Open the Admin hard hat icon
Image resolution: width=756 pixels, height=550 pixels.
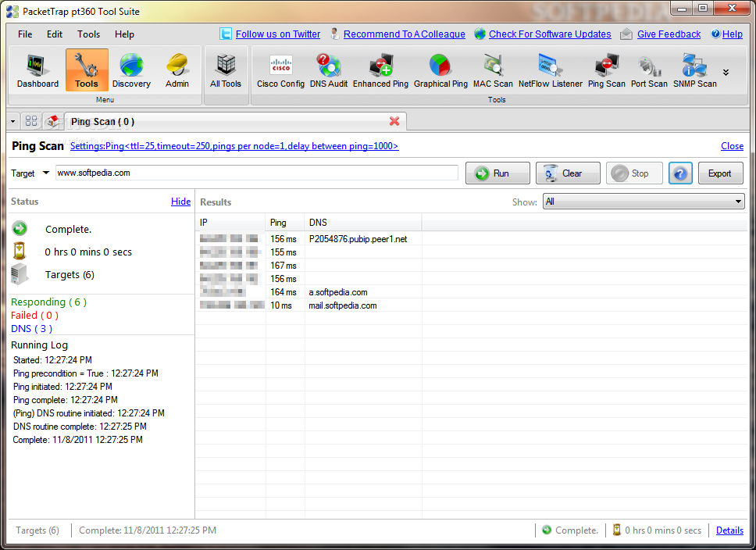click(x=177, y=71)
